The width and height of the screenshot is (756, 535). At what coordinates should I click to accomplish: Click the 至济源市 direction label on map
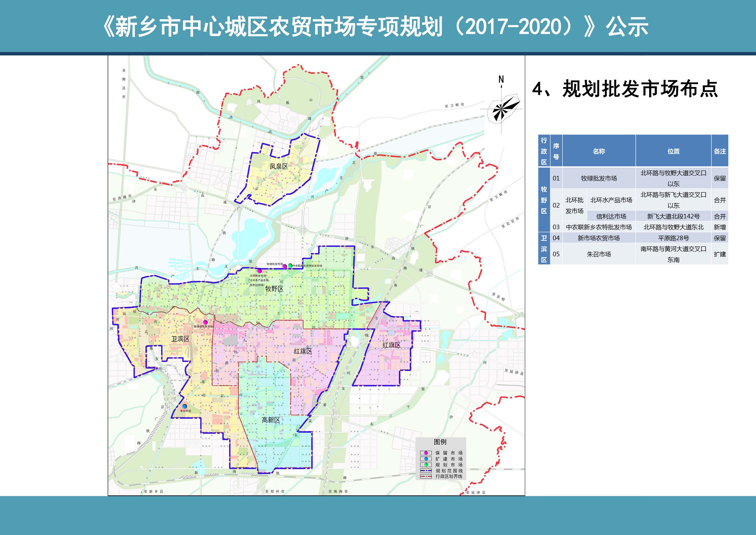point(122,197)
